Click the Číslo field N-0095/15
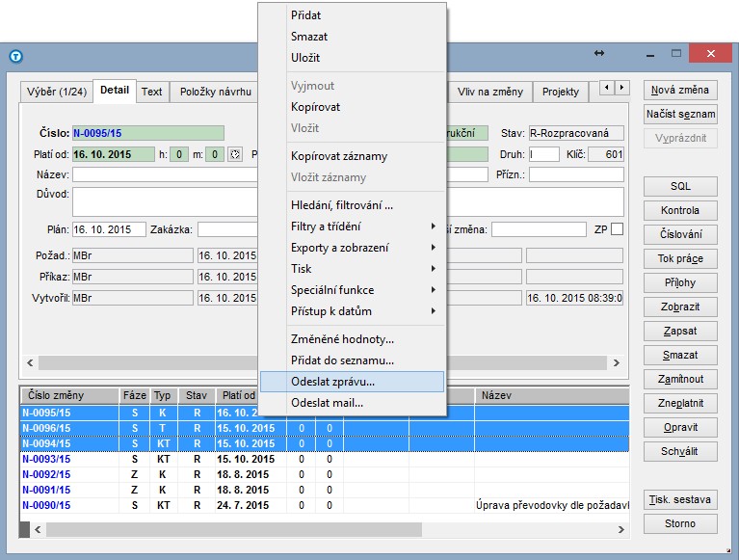 (148, 133)
